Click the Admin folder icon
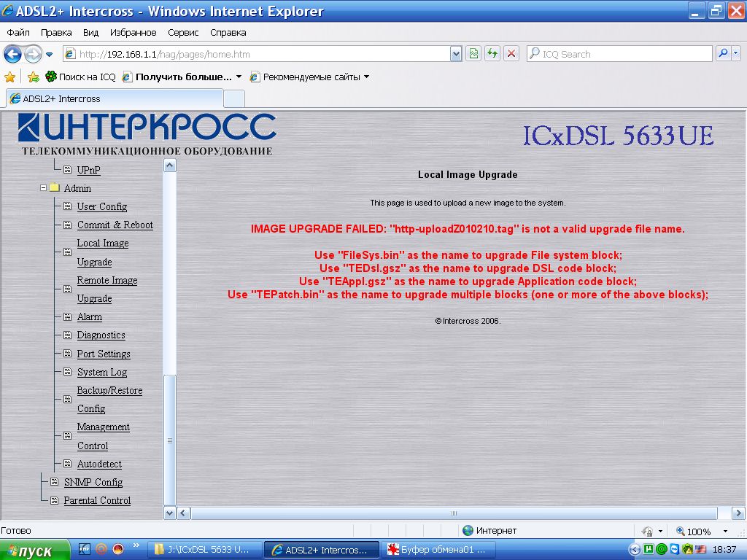This screenshot has height=560, width=747. (54, 187)
